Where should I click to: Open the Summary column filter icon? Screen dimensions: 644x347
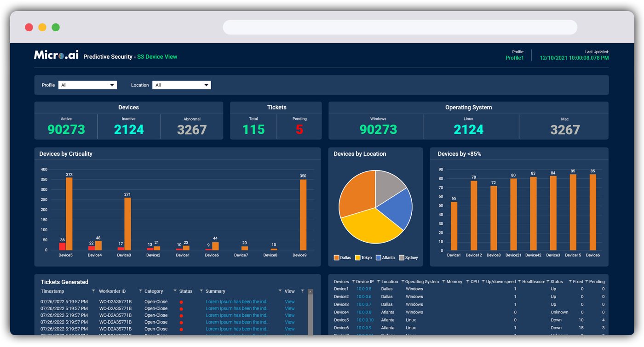280,291
